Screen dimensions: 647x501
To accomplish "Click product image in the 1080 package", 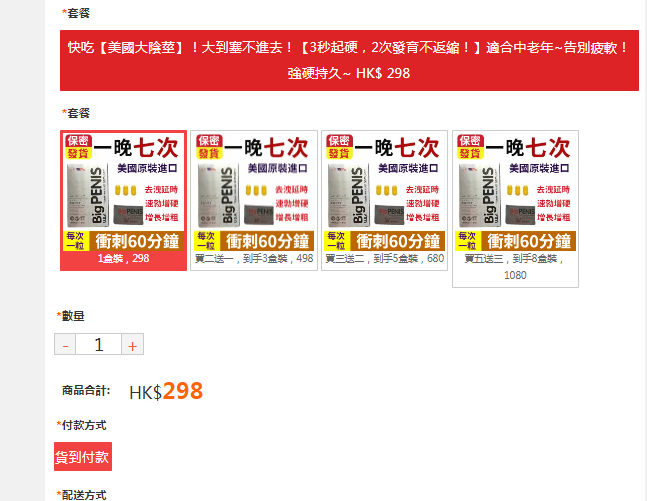I will point(515,192).
